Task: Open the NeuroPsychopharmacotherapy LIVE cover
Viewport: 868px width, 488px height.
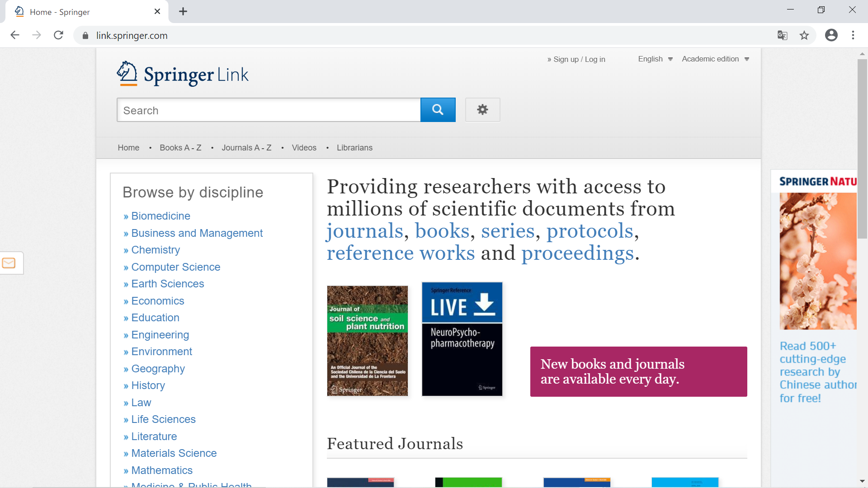Action: 462,339
